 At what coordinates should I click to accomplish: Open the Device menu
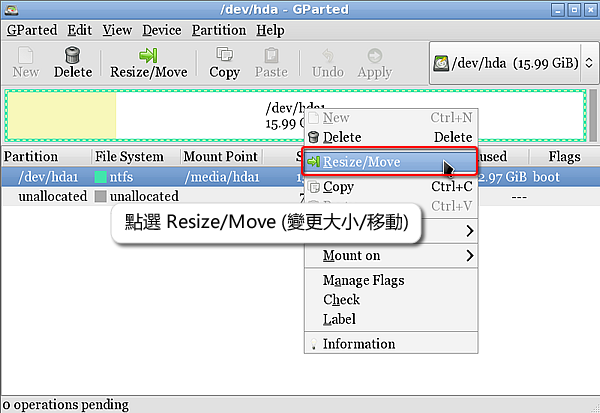162,30
